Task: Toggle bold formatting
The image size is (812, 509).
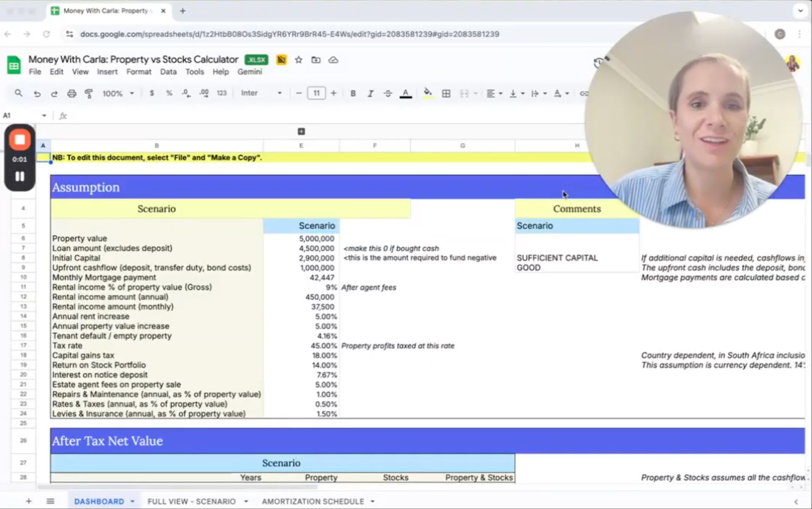Action: [353, 94]
